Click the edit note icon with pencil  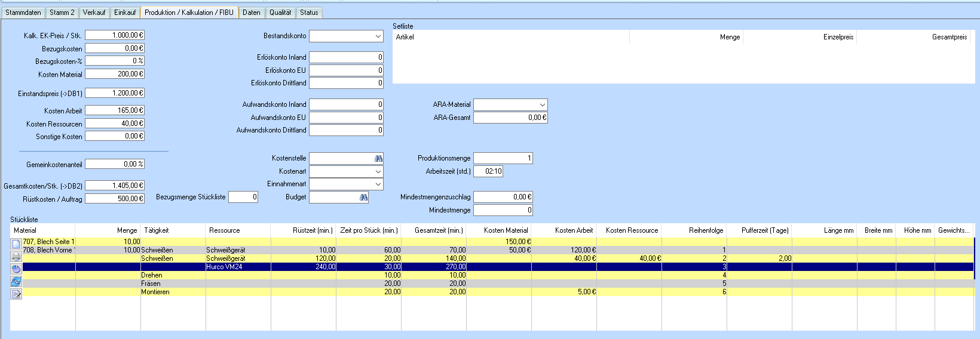coord(16,294)
